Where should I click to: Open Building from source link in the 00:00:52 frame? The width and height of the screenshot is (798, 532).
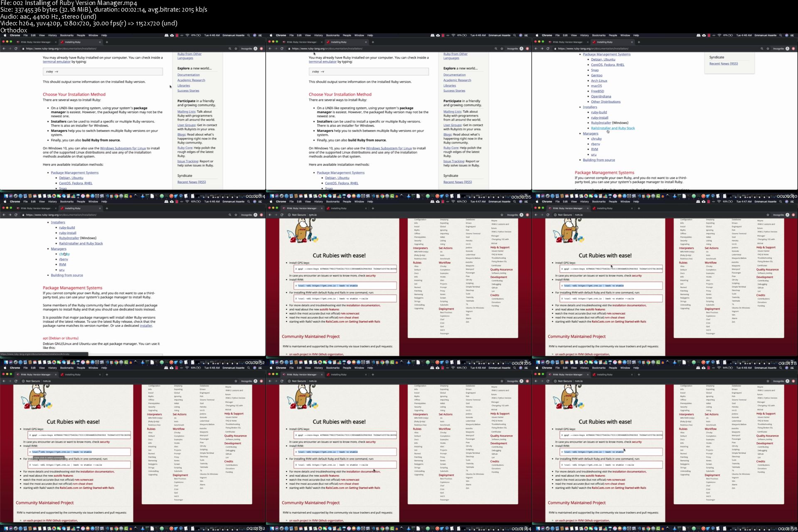[x=67, y=275]
